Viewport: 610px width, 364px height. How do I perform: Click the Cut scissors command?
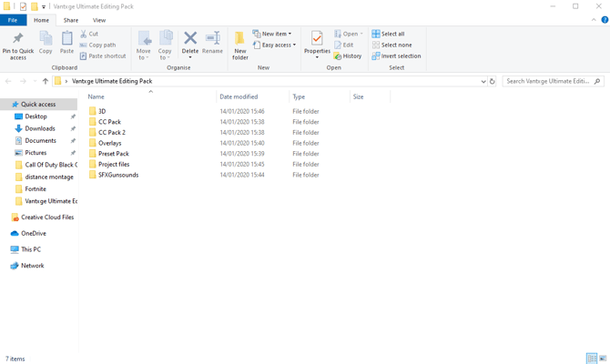tap(89, 34)
